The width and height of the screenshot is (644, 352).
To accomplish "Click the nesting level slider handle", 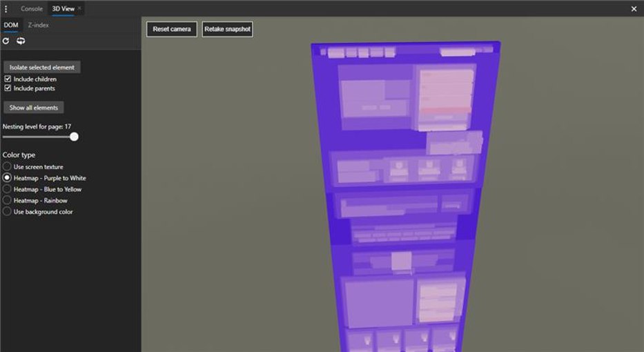I will pos(74,137).
